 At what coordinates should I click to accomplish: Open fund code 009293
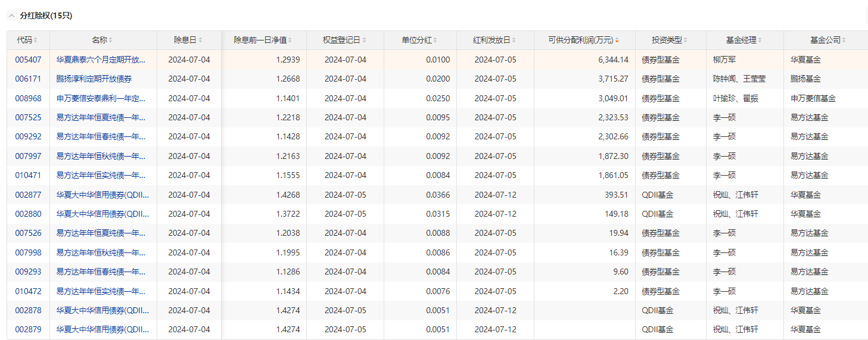pyautogui.click(x=28, y=272)
